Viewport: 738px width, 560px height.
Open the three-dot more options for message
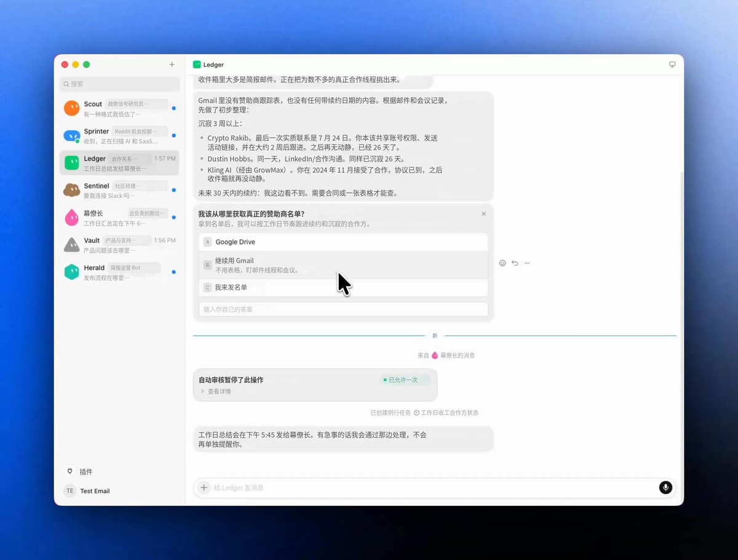tap(527, 263)
